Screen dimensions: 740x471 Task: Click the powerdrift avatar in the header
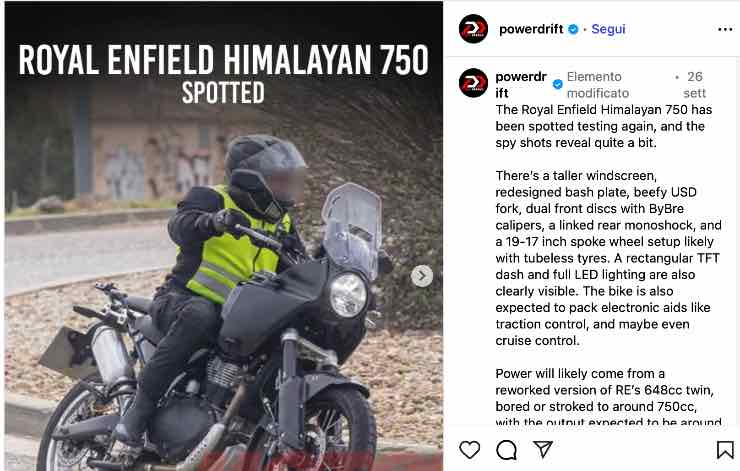coord(473,29)
